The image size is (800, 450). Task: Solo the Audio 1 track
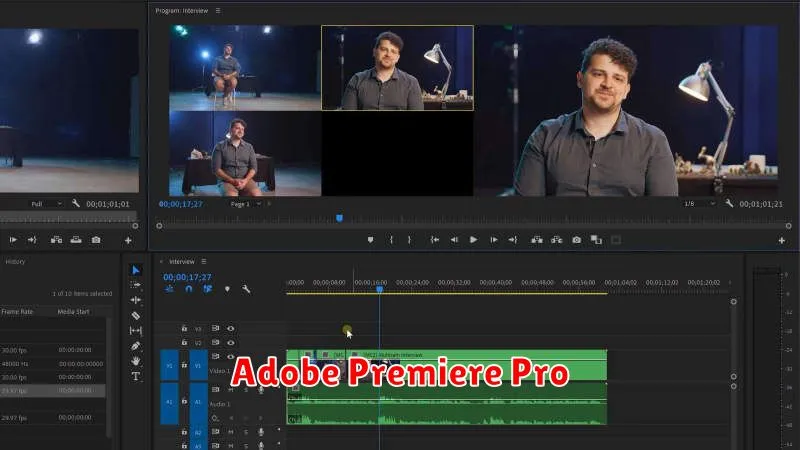point(246,390)
